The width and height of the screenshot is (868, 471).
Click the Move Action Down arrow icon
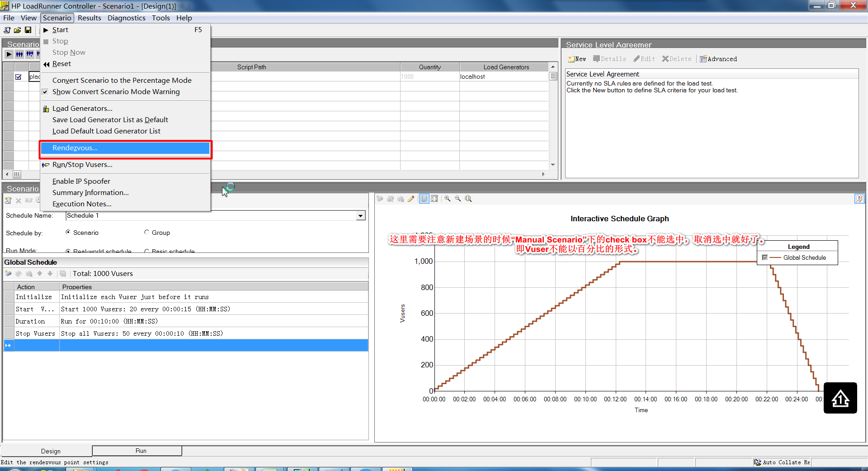(x=50, y=274)
